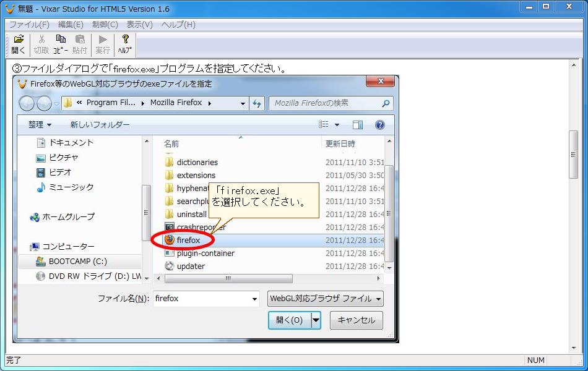Click the 切取 (Cut) toolbar icon
588x371 pixels.
point(40,43)
